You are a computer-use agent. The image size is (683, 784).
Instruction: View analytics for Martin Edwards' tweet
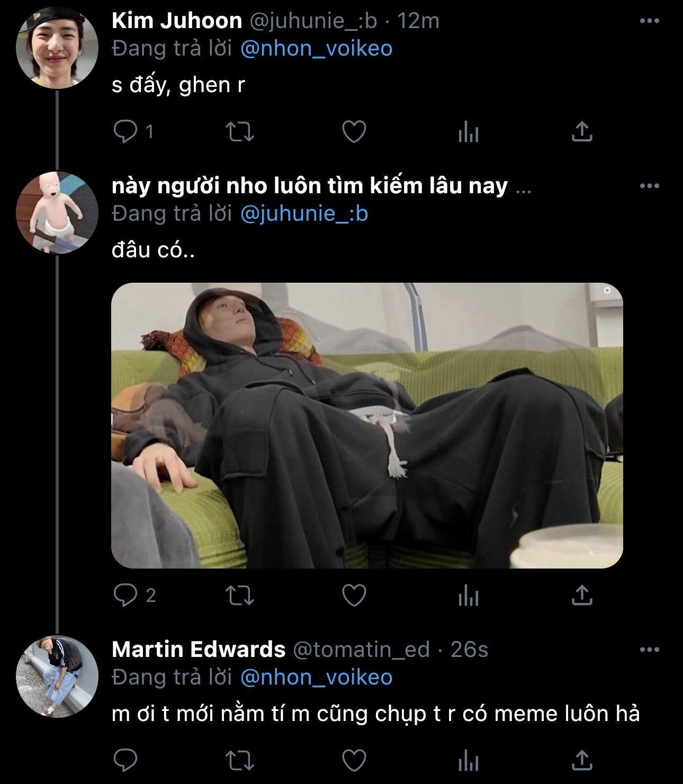[468, 761]
